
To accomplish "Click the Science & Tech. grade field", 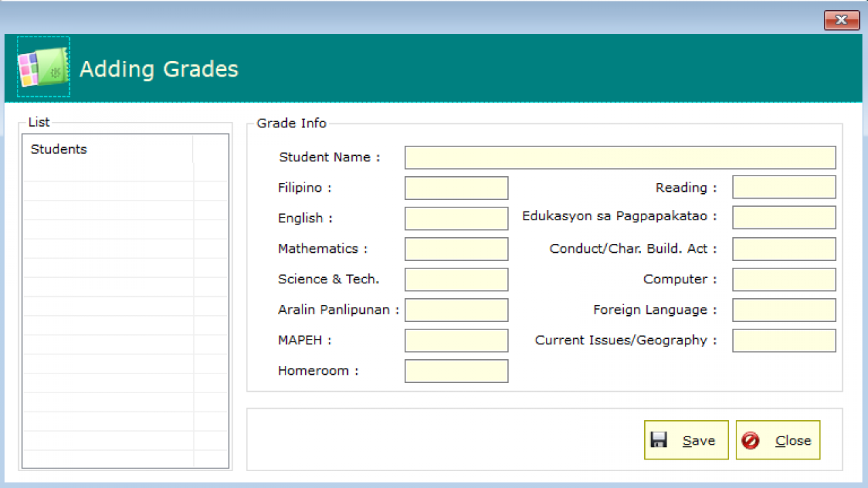I will point(456,279).
